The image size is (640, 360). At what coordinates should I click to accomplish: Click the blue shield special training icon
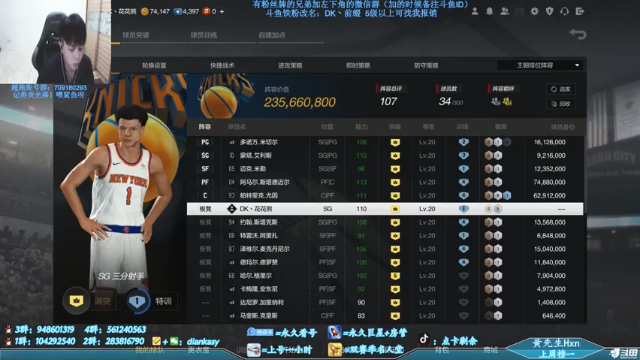137,301
